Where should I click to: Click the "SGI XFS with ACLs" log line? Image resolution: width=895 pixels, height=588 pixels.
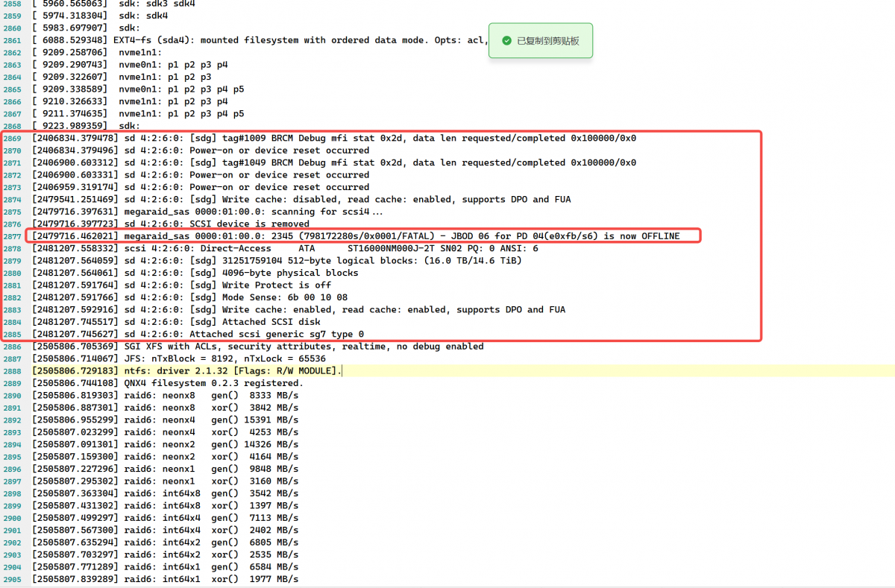pyautogui.click(x=257, y=347)
